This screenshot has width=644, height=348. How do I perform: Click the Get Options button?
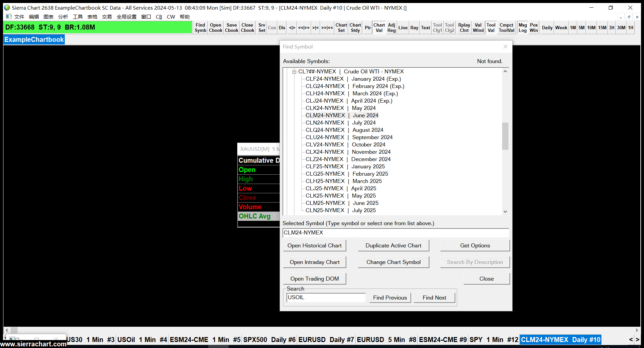pos(475,246)
